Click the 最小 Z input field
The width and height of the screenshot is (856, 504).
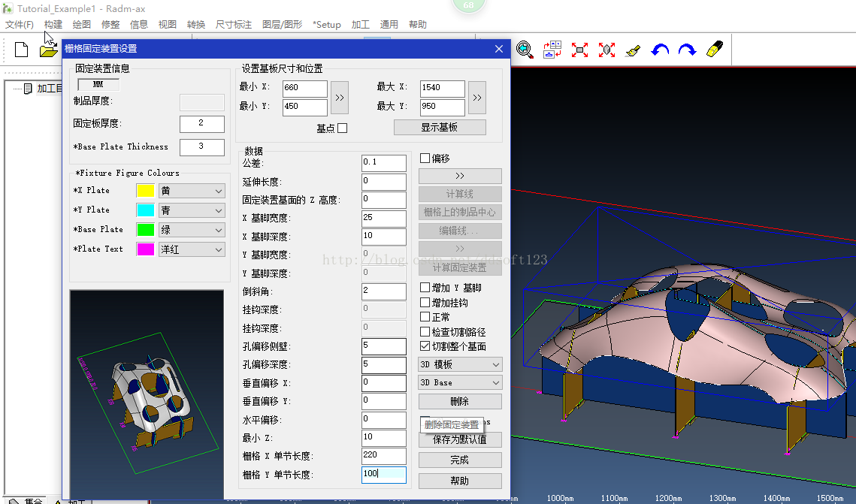click(x=384, y=437)
